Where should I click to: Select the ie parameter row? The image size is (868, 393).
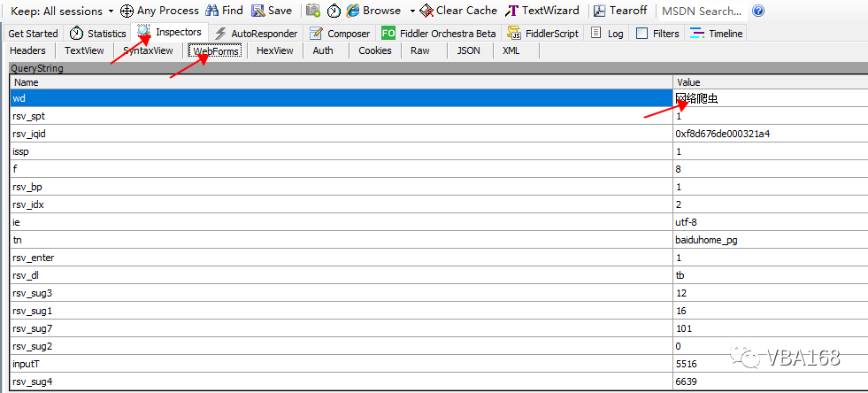[x=439, y=222]
